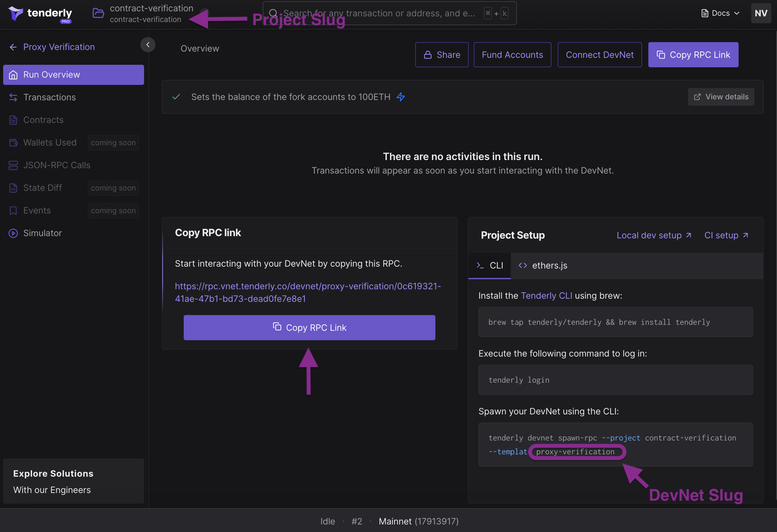Click the copy icon in the large Copy RPC Link

(x=277, y=326)
